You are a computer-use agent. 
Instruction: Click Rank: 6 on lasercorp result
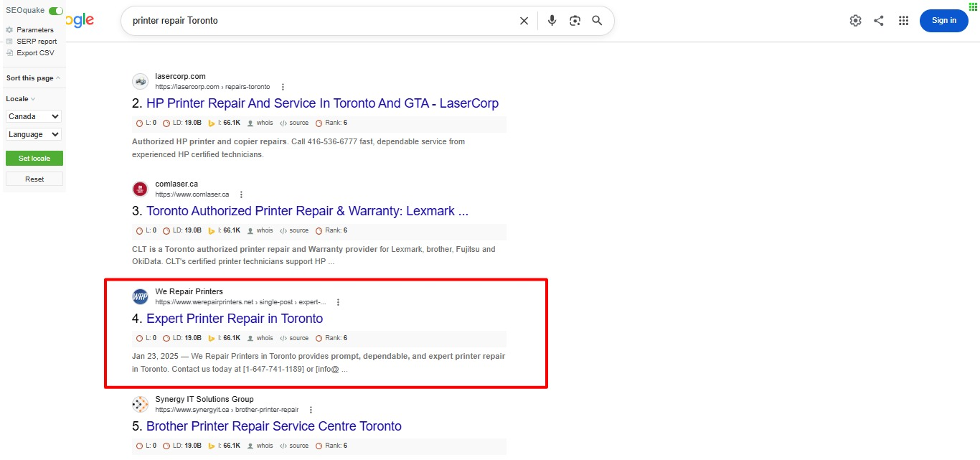click(331, 123)
